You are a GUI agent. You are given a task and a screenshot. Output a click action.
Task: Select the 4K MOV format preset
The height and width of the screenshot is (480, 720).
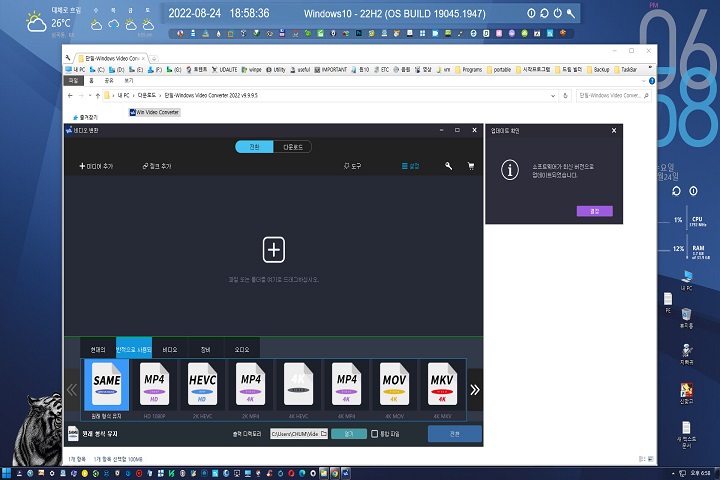(394, 385)
